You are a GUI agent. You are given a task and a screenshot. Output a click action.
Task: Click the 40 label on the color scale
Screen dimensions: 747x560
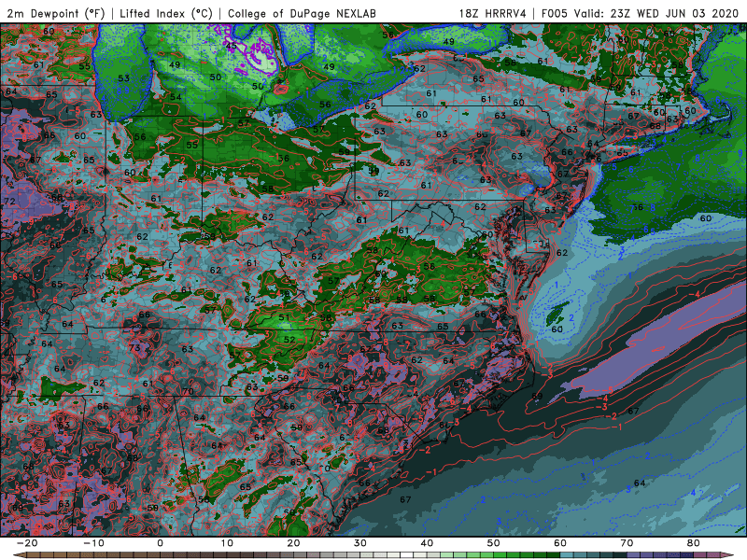pos(427,543)
